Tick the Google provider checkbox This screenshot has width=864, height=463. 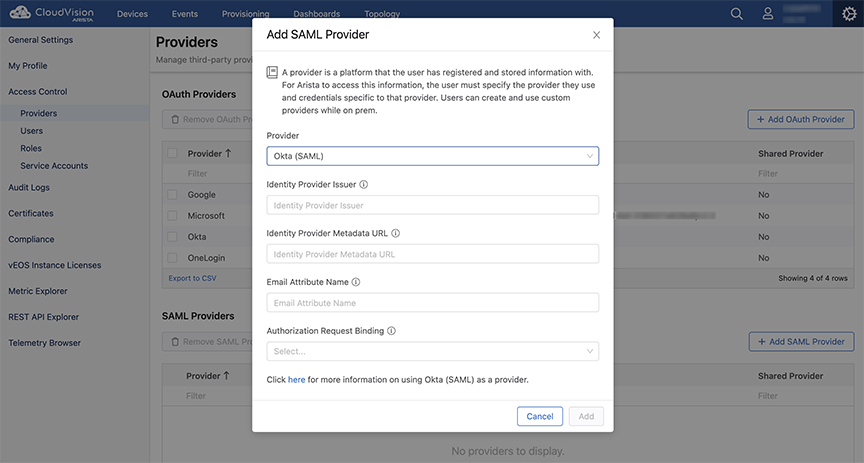[x=172, y=195]
